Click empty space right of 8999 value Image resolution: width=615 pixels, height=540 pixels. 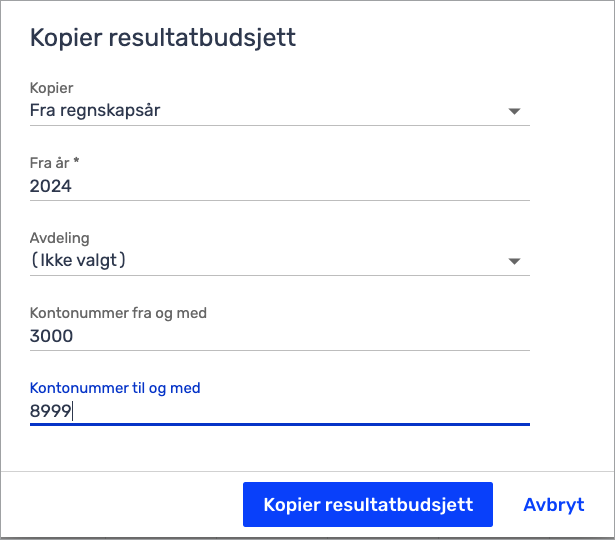[x=300, y=411]
